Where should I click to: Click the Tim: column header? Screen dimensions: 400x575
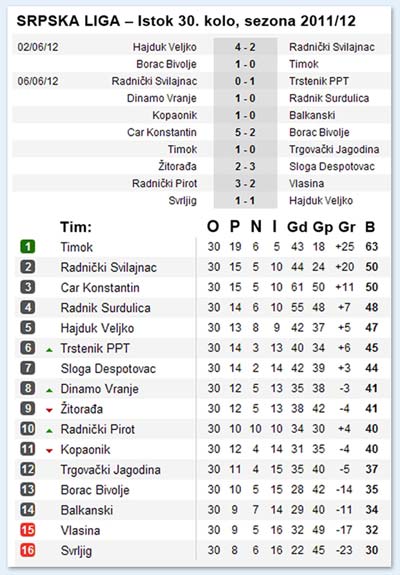pyautogui.click(x=76, y=227)
